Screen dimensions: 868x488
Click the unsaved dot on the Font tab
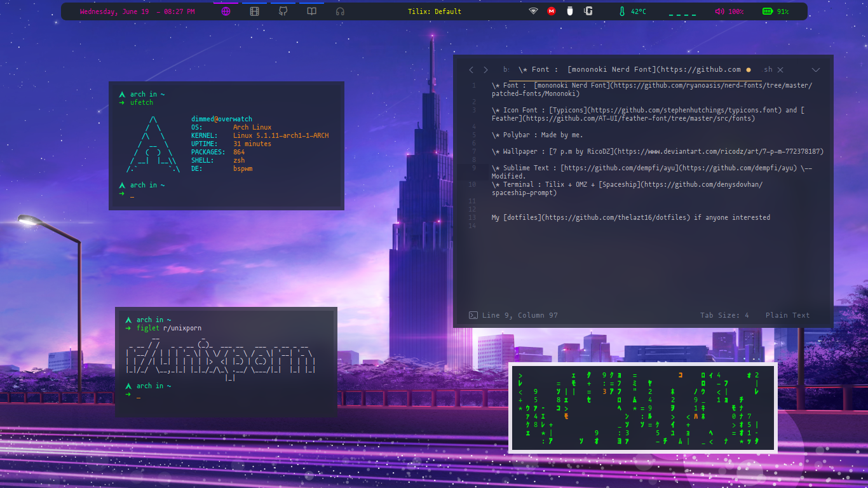point(749,70)
